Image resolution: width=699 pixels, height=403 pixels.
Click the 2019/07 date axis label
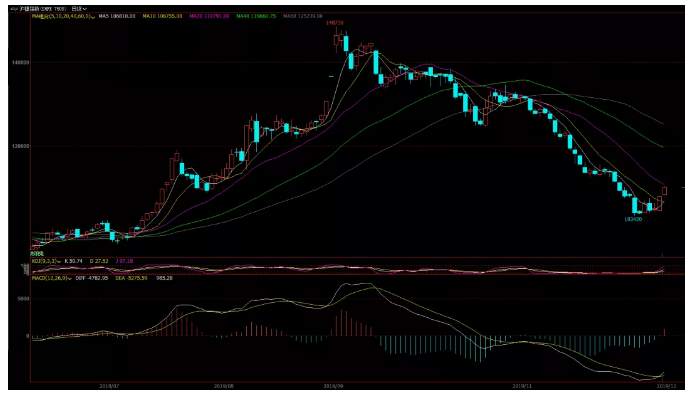108,386
